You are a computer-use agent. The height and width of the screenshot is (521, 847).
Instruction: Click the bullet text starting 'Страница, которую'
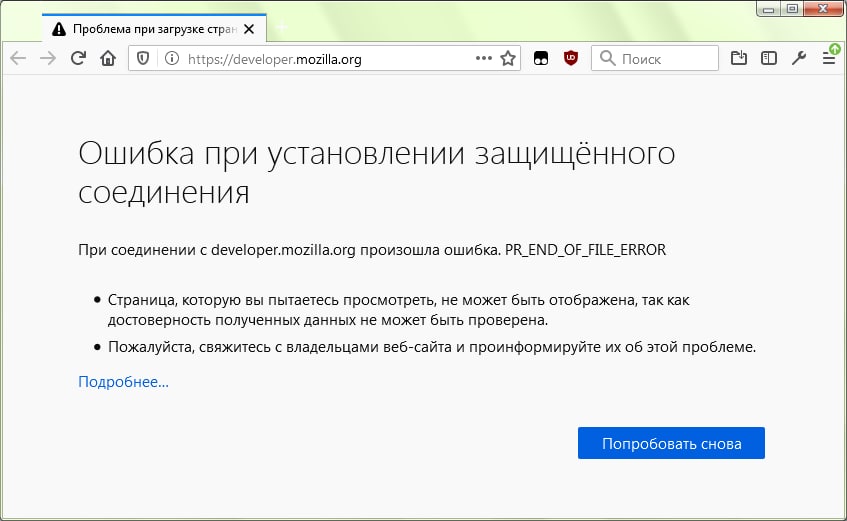point(399,310)
